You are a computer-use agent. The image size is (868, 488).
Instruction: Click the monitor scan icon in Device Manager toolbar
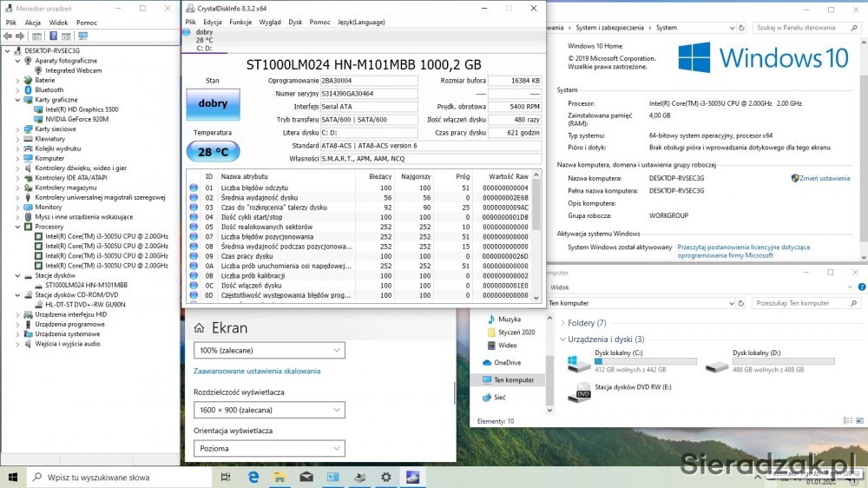click(82, 36)
